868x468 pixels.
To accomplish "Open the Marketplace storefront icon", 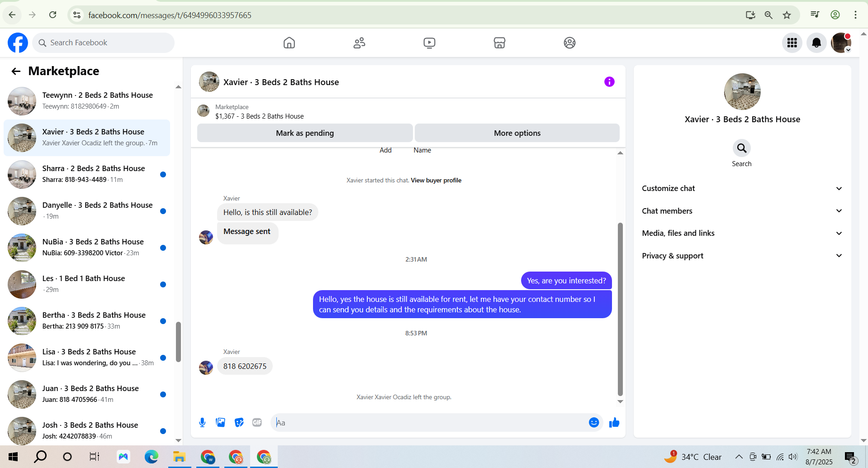I will (499, 43).
